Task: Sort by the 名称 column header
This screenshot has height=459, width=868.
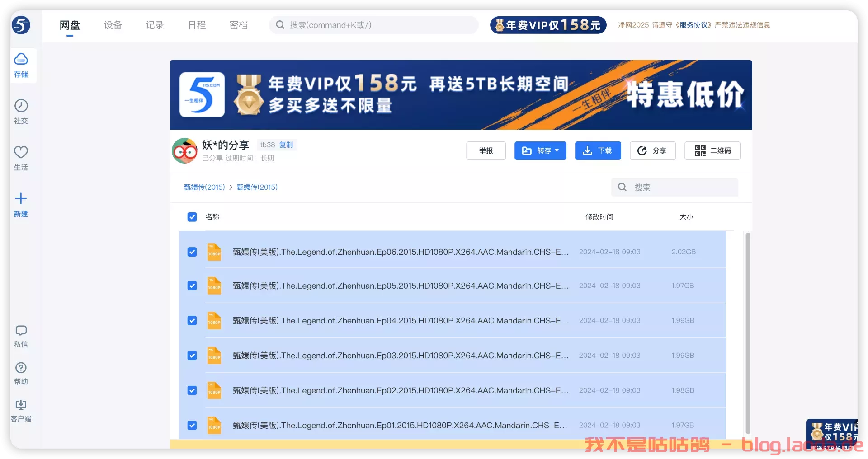Action: pos(212,217)
